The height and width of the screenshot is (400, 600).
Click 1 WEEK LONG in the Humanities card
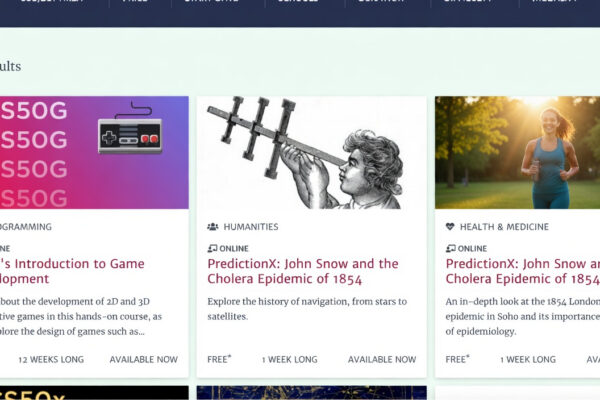(289, 359)
